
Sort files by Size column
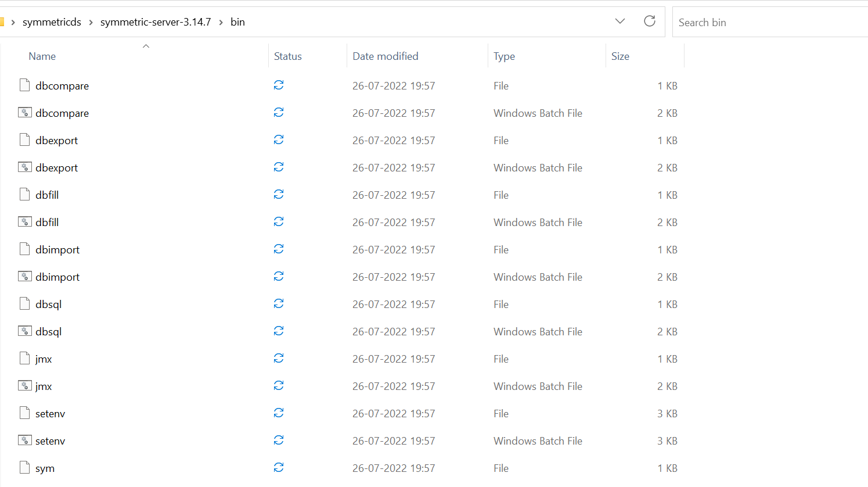point(620,56)
